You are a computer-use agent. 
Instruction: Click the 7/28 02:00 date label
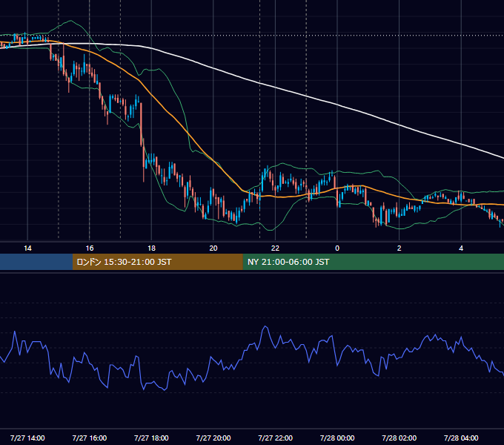tap(399, 438)
